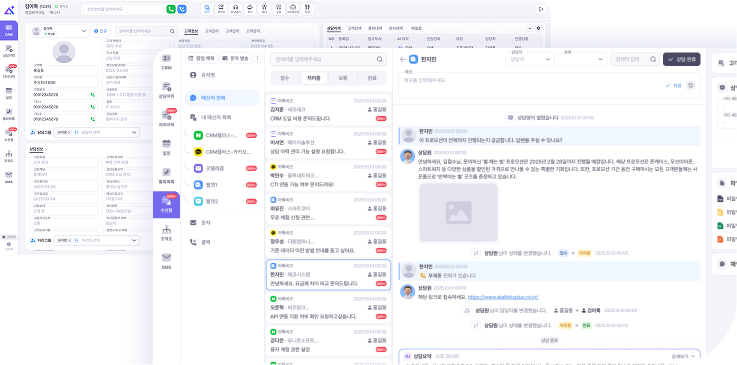This screenshot has width=737, height=365.
Task: Open the kebab menu beside 문자 방송
Action: tap(257, 58)
